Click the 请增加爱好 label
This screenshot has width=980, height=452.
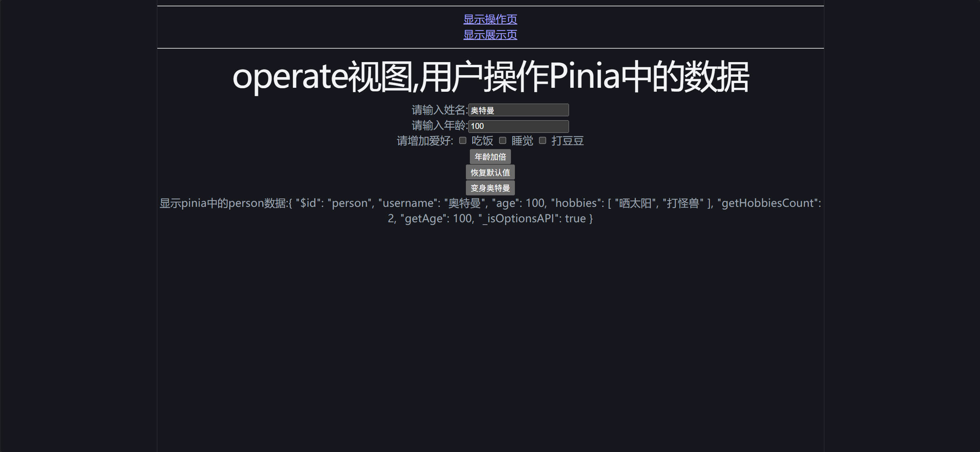click(425, 141)
